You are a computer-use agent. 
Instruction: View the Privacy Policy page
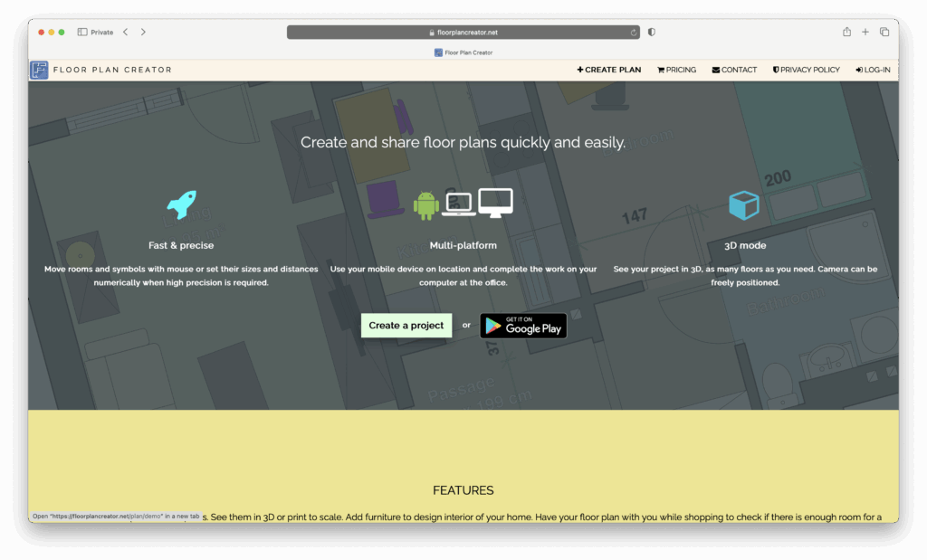pyautogui.click(x=806, y=70)
